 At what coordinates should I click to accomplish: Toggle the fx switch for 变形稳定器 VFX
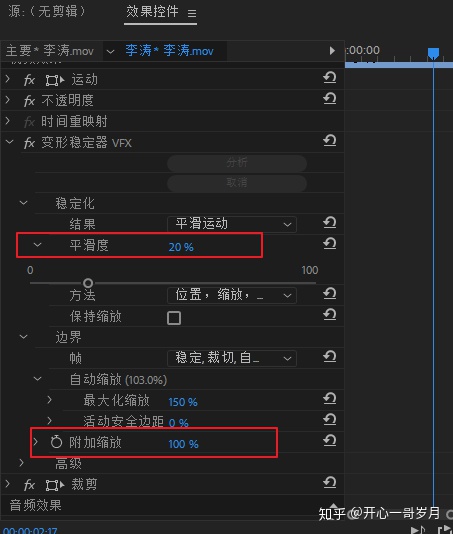point(29,143)
